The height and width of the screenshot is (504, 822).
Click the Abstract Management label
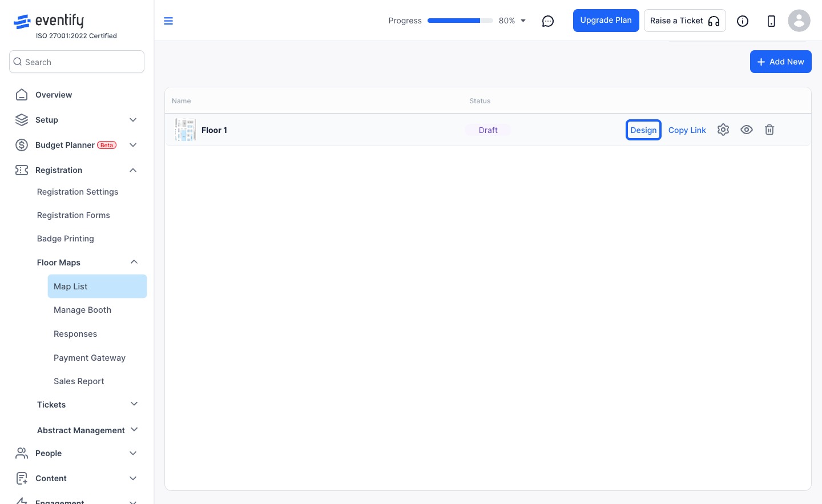(81, 430)
